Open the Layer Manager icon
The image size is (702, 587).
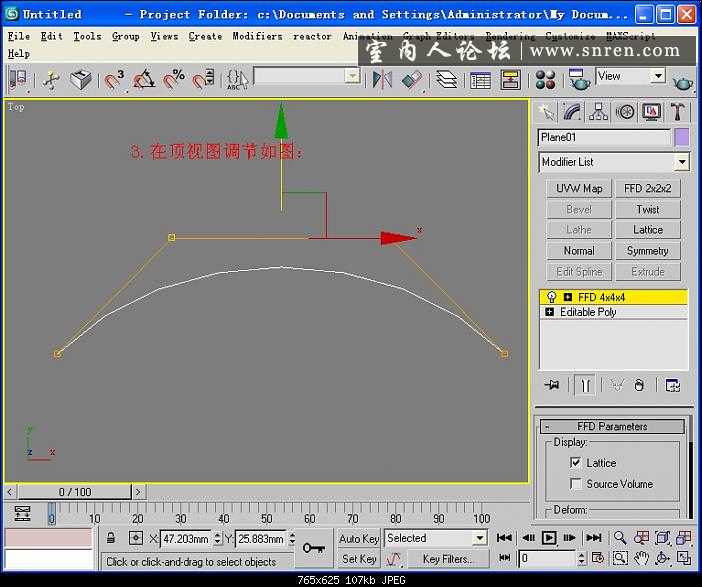coord(446,80)
